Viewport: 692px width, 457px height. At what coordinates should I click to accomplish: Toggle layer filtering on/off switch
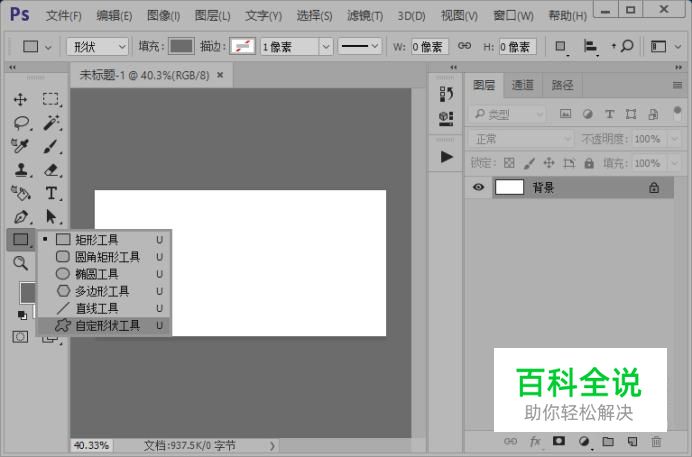click(677, 112)
